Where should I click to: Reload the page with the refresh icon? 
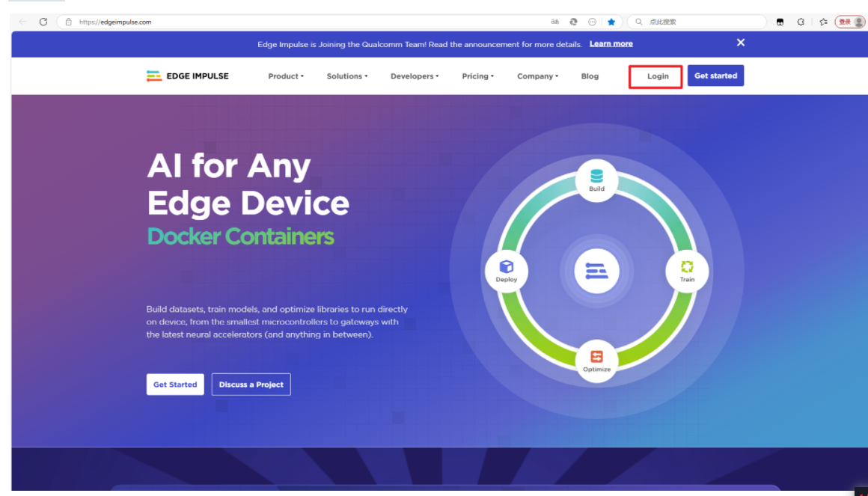click(x=43, y=22)
